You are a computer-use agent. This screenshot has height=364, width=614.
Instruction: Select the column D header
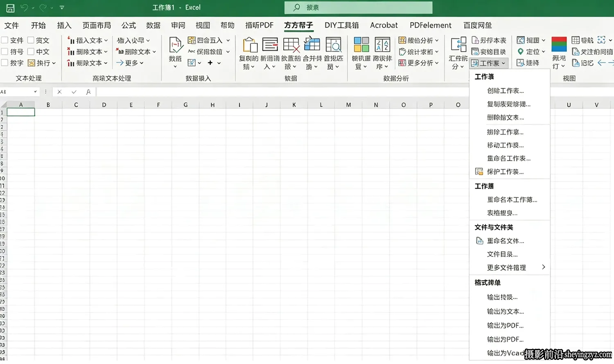point(104,105)
